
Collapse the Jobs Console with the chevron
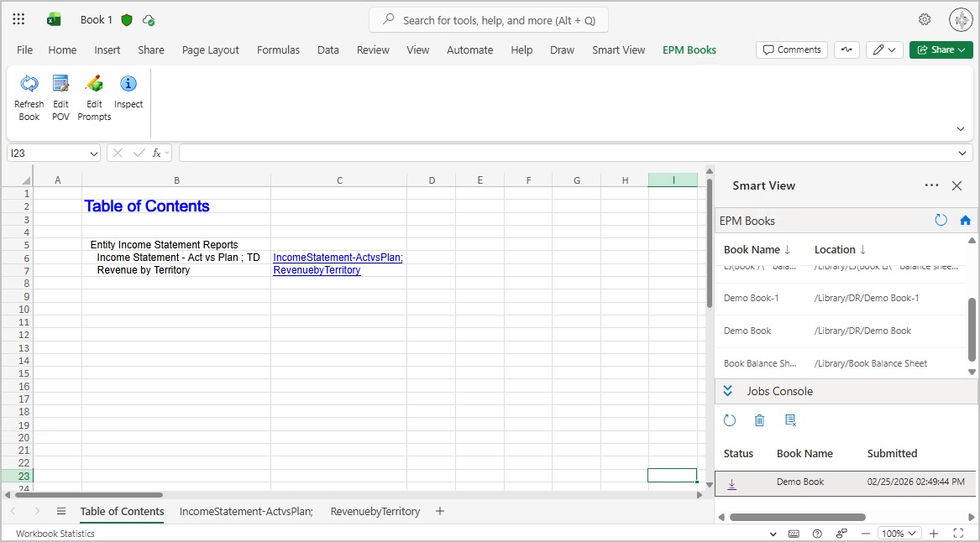point(727,390)
